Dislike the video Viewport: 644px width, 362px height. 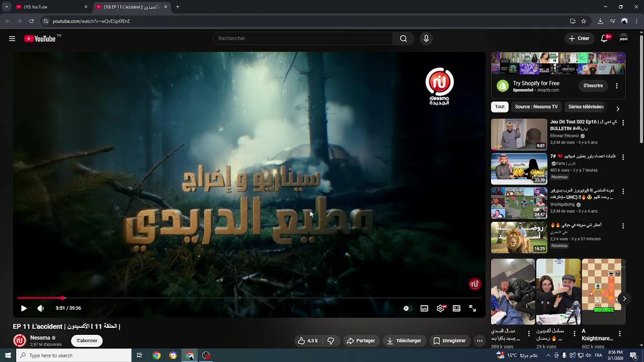331,340
